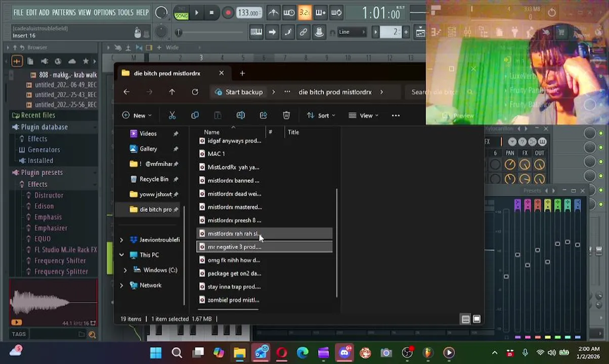
Task: Toggle typing keyboard to piano icon
Action: [256, 32]
